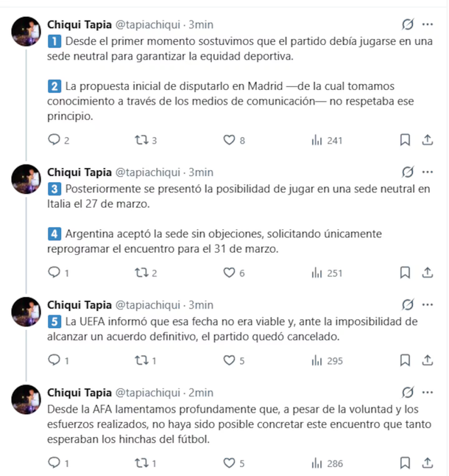
Task: Open the 2min timestamp of last tweet
Action: [x=201, y=392]
